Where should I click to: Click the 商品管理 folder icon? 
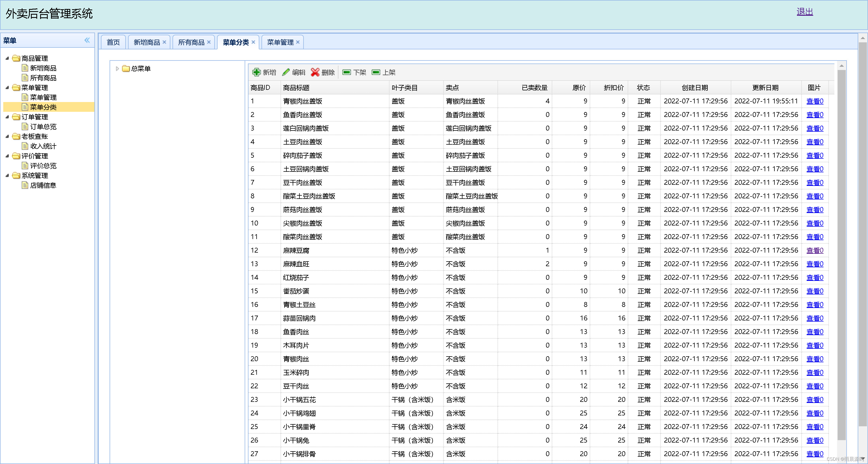(x=16, y=58)
